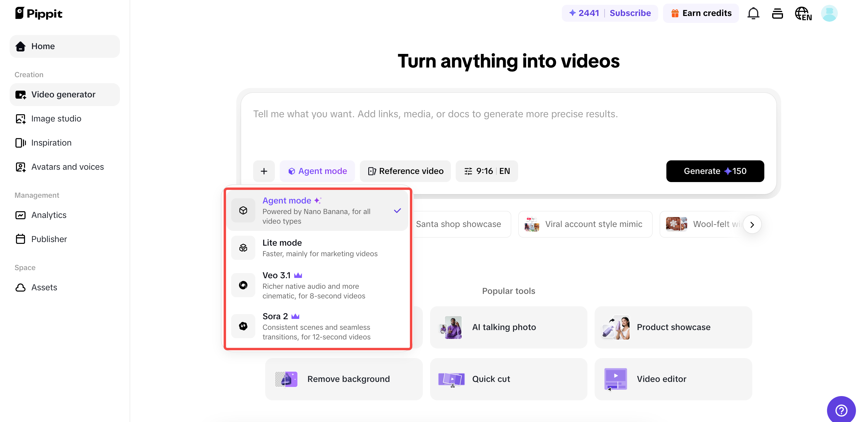868x422 pixels.
Task: Click the Generate button
Action: point(715,171)
